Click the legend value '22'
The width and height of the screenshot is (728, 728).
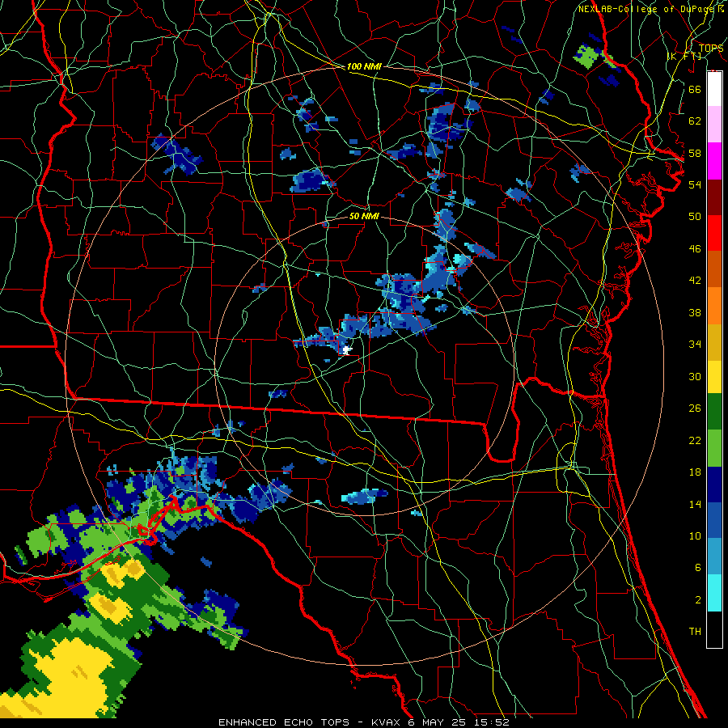pos(695,440)
